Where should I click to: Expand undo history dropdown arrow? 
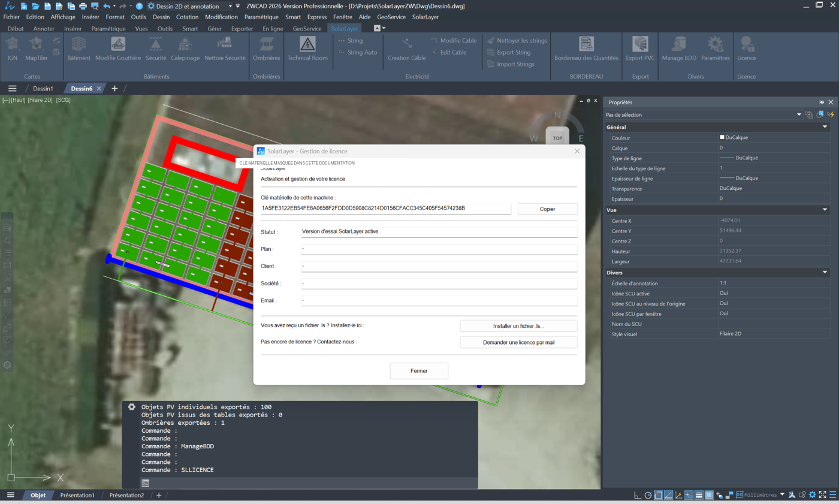[x=114, y=6]
